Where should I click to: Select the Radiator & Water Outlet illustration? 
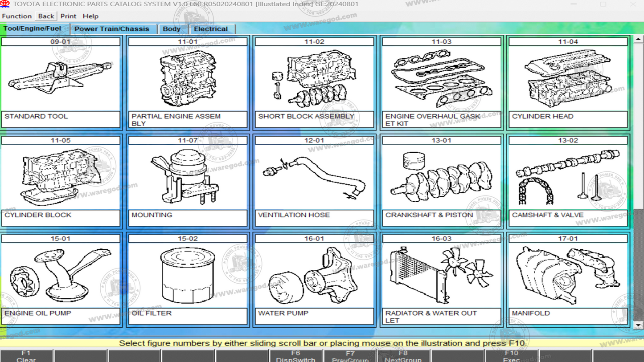click(x=441, y=276)
